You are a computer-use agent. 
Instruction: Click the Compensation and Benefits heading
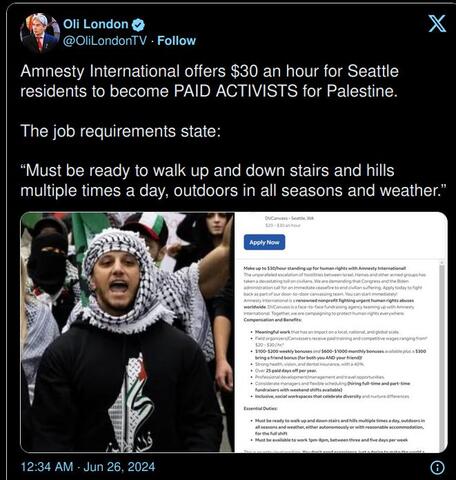(x=272, y=320)
